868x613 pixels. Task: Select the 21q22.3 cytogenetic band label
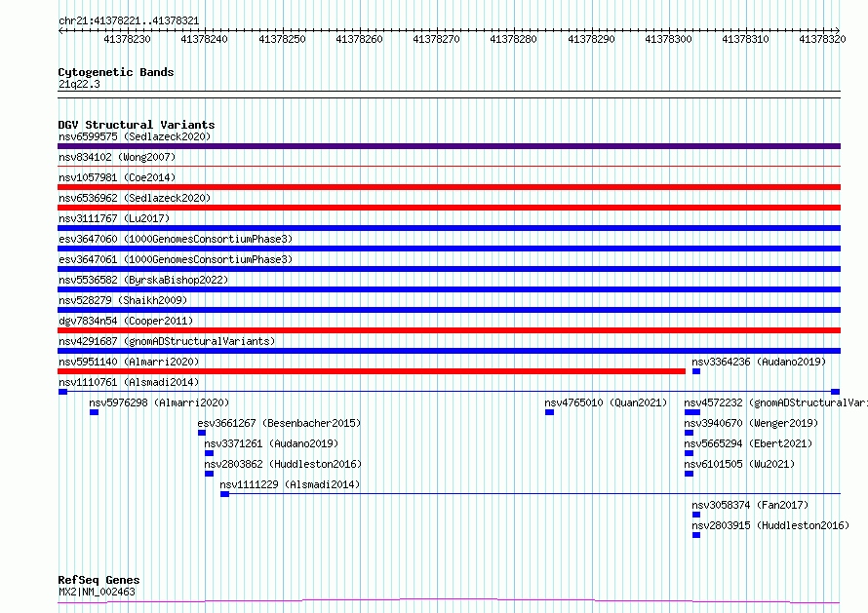click(79, 84)
